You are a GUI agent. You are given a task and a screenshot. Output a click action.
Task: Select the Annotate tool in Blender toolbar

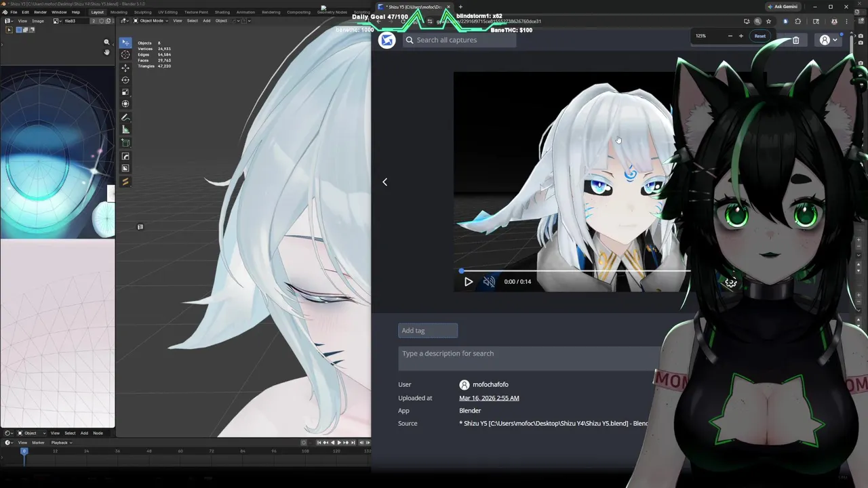[125, 117]
